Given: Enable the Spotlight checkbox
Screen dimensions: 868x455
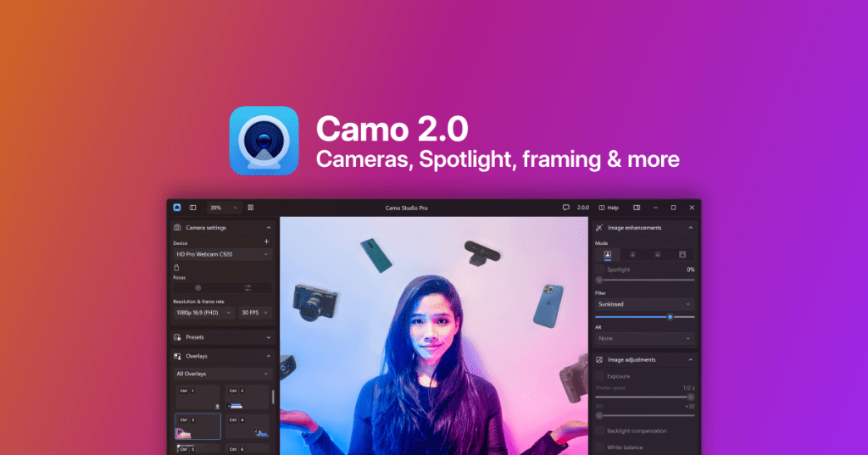Looking at the screenshot, I should 599,269.
